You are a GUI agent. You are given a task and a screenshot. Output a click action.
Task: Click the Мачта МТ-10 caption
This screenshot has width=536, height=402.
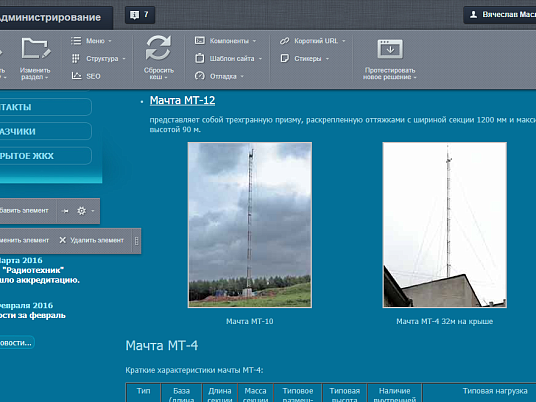pos(250,321)
